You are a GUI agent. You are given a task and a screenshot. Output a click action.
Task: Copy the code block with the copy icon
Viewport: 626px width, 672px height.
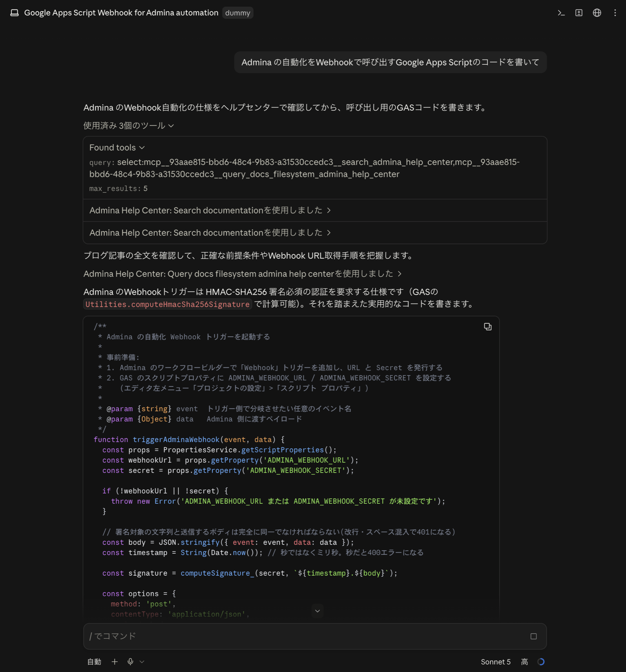[x=488, y=327]
